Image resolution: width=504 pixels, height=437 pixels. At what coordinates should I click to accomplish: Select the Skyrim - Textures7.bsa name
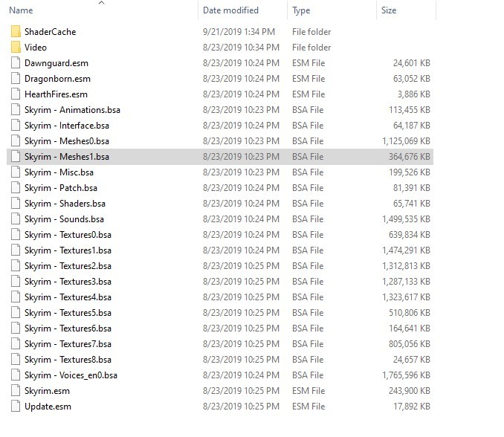(68, 344)
